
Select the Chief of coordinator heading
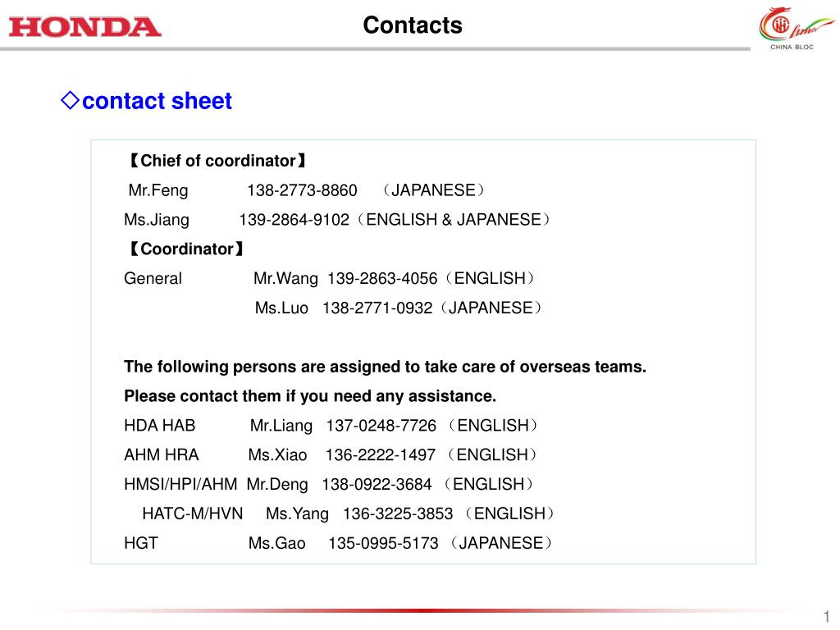pyautogui.click(x=217, y=161)
